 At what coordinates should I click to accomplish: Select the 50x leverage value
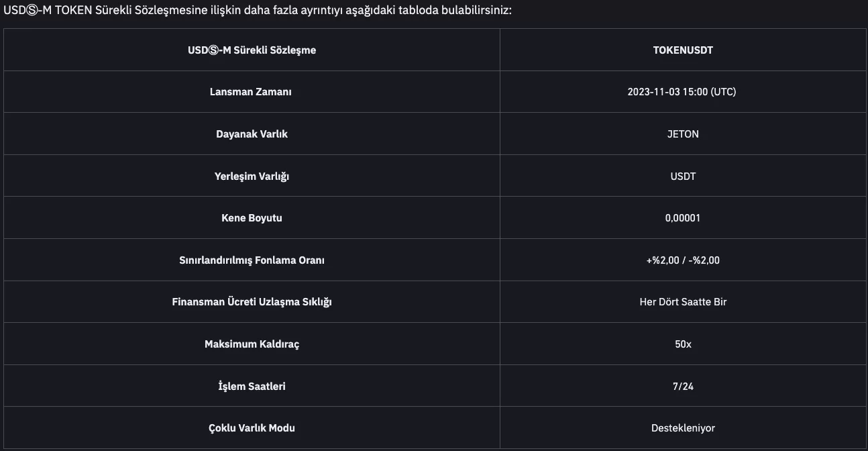683,344
